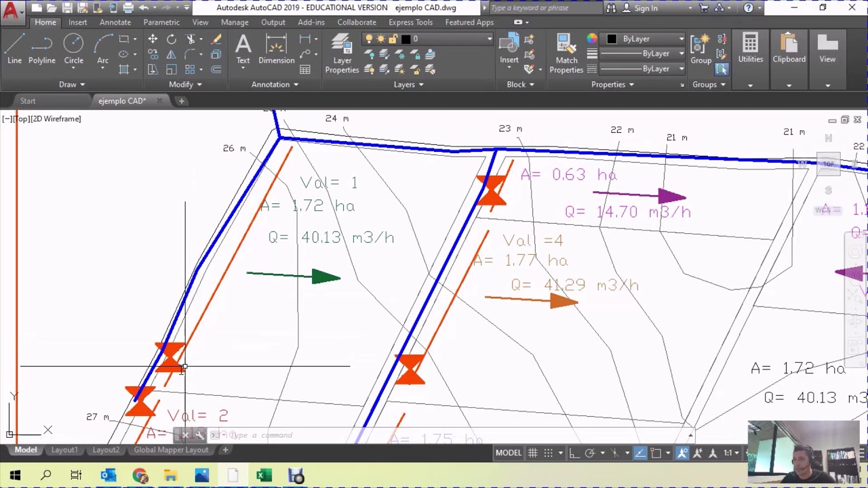Click the Table icon in Annotation

coord(305,69)
